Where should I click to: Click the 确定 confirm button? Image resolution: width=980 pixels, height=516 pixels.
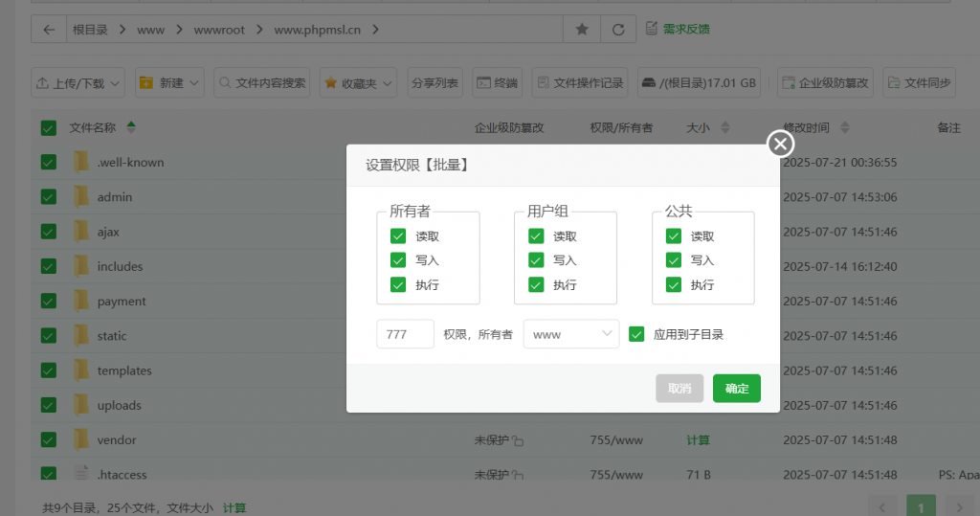(x=737, y=389)
